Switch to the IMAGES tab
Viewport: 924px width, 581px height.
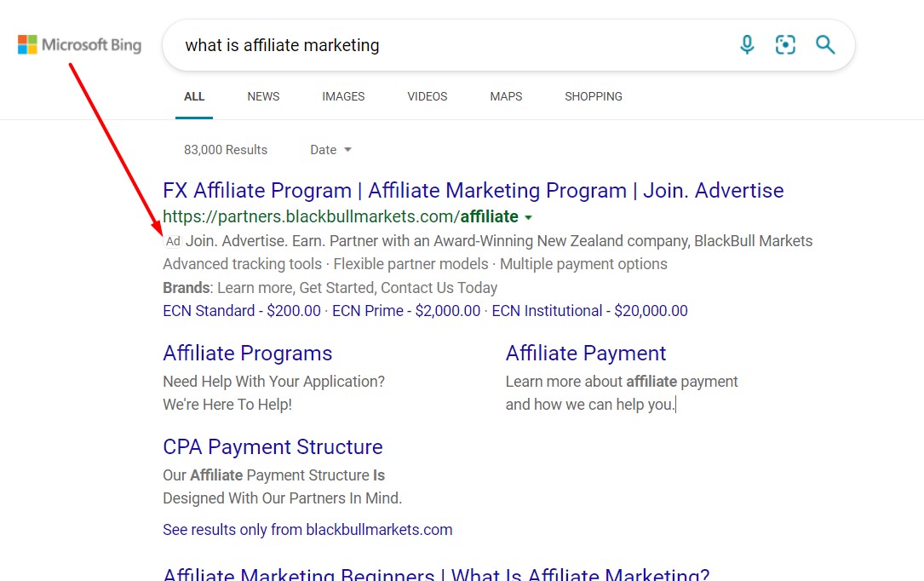pos(343,96)
